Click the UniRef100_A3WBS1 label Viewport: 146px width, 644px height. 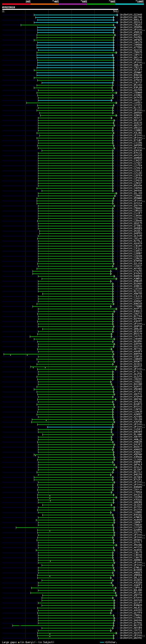click(131, 278)
